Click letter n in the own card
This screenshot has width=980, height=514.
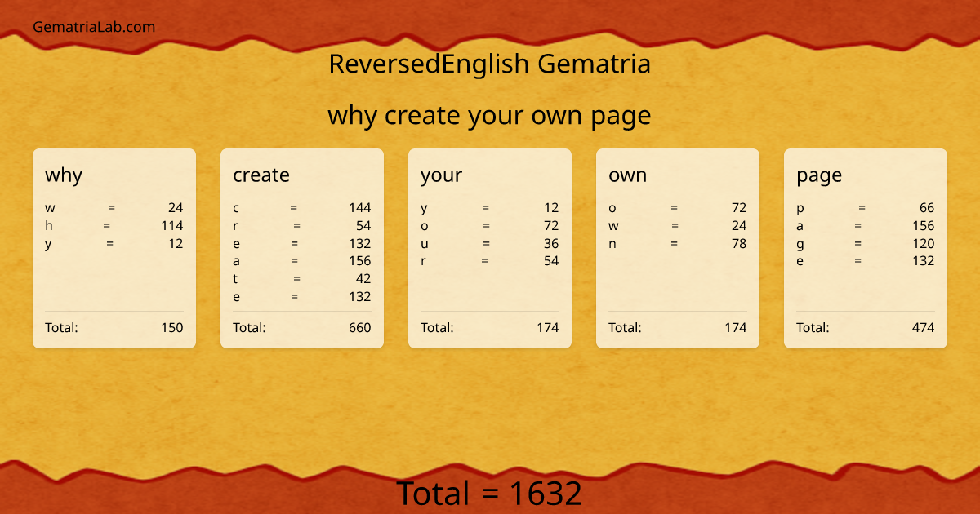(x=612, y=244)
